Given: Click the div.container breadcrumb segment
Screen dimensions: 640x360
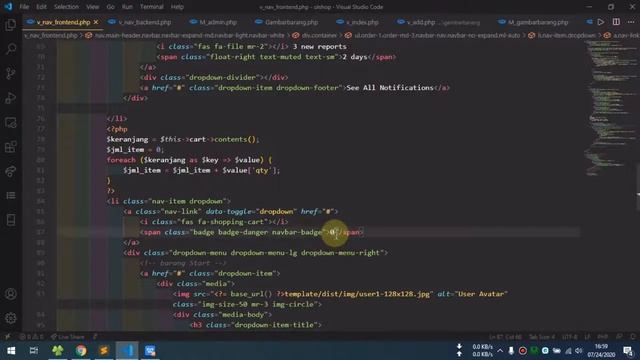Looking at the screenshot, I should tap(315, 36).
